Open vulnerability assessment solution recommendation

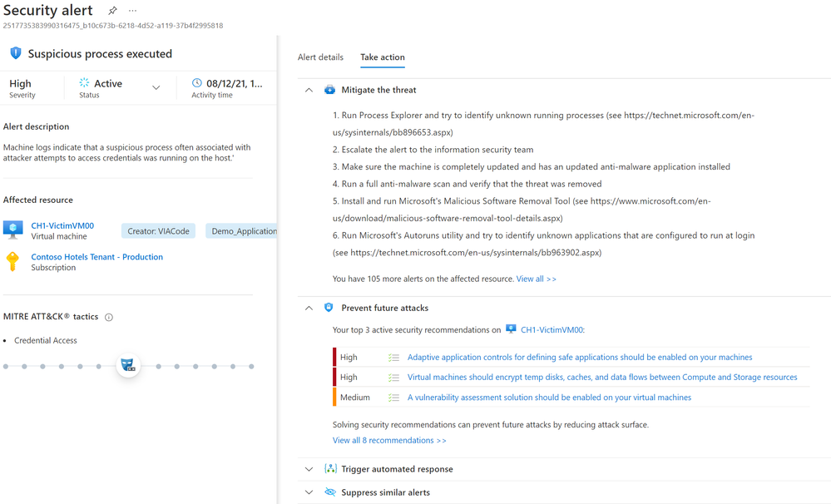click(549, 398)
